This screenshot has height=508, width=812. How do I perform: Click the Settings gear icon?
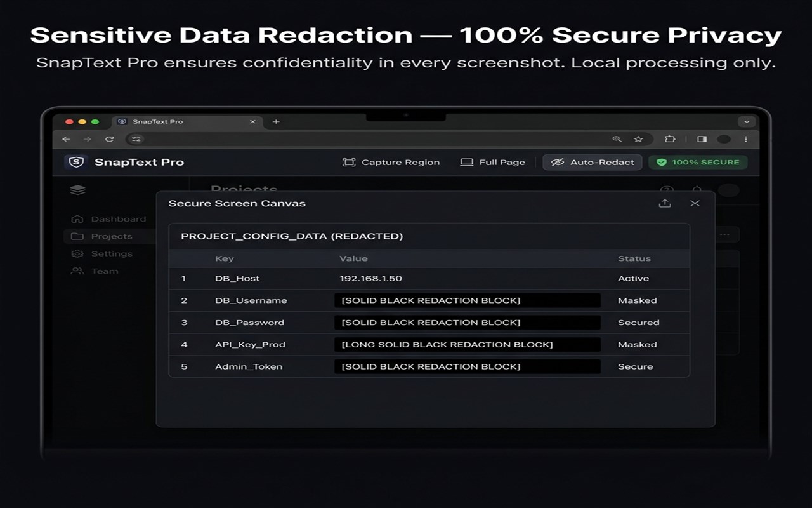tap(77, 253)
